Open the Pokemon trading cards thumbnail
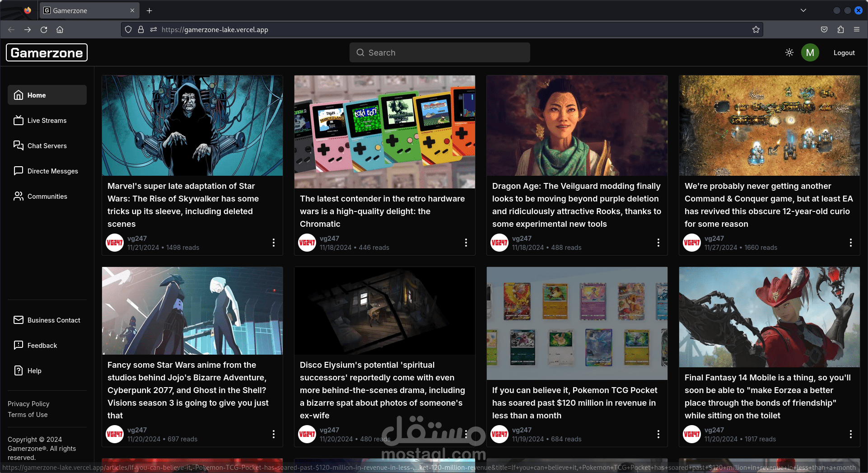This screenshot has width=868, height=473. coord(577,323)
